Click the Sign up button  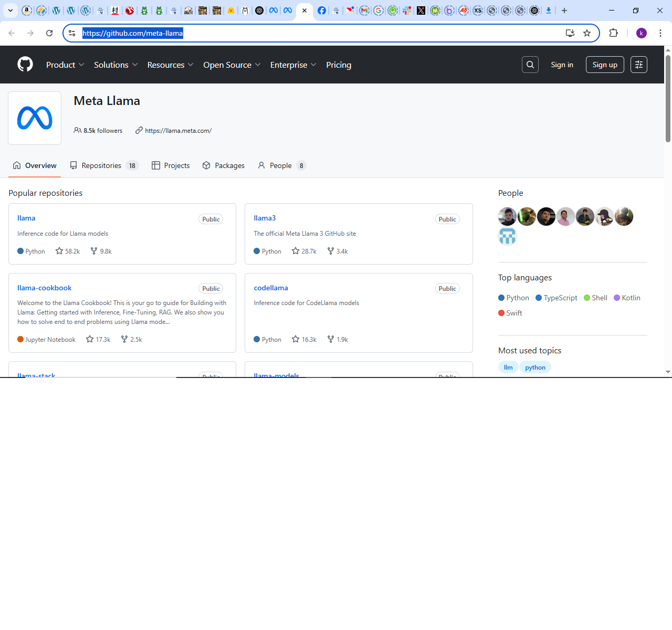[x=605, y=65]
